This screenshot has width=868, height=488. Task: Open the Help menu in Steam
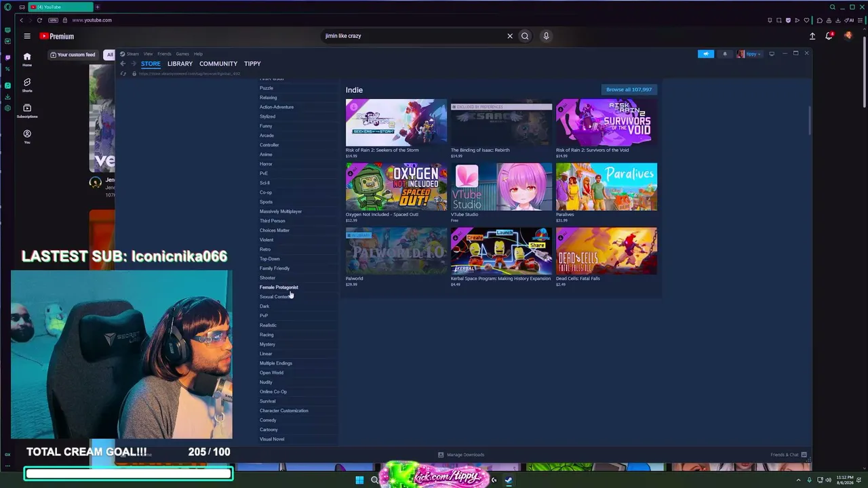(x=198, y=54)
